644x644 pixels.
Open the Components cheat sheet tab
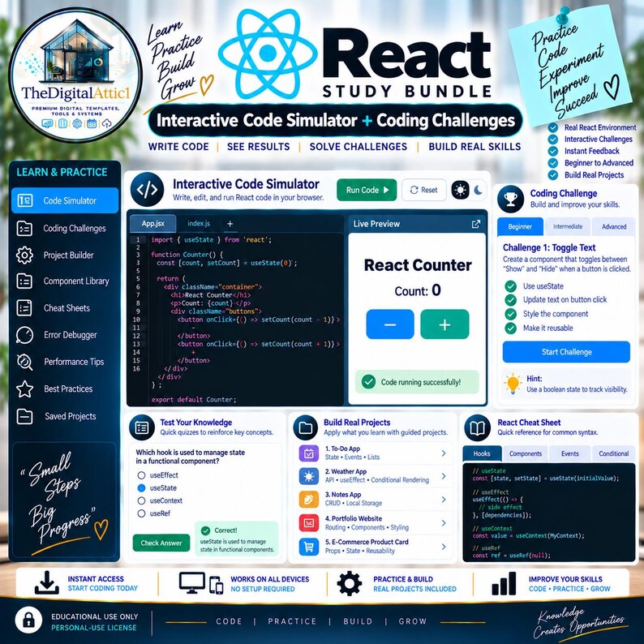coord(526,454)
